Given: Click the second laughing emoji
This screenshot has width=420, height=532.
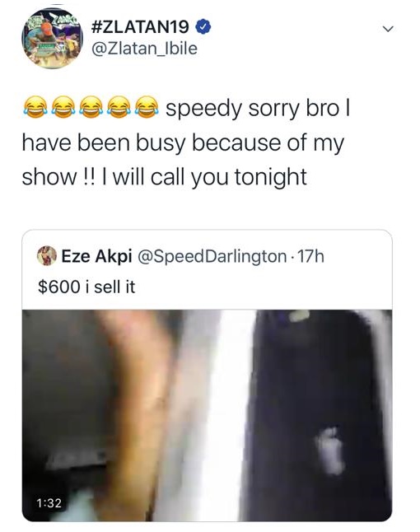Looking at the screenshot, I should (63, 107).
